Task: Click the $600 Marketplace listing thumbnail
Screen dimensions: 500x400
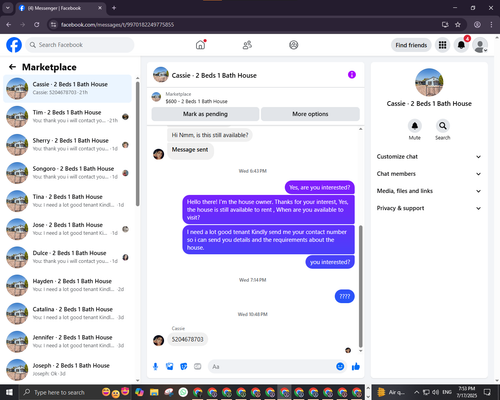Action: (156, 97)
